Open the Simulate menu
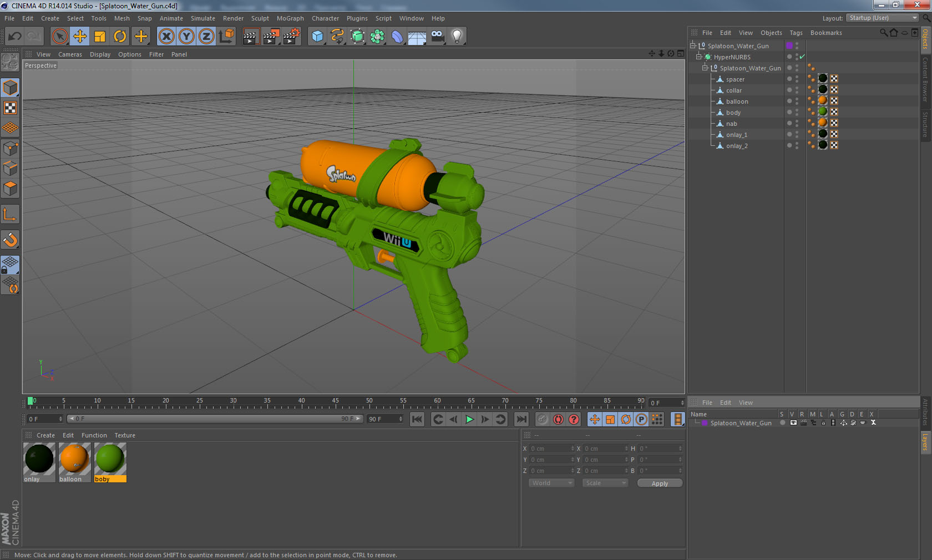This screenshot has height=560, width=932. point(203,18)
